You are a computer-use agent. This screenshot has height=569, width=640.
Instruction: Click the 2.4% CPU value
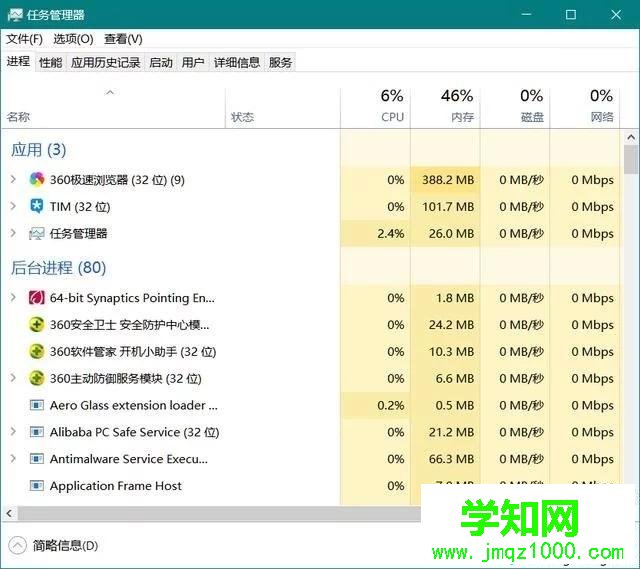391,233
